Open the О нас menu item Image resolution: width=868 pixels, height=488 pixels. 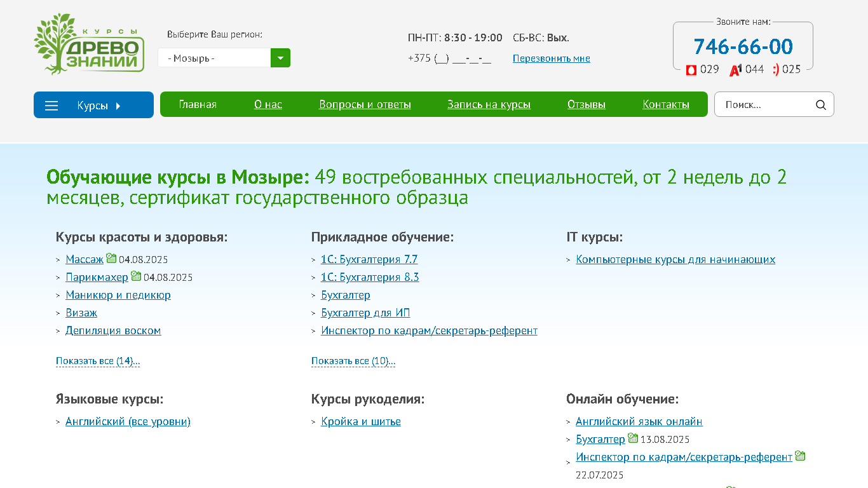[x=268, y=104]
